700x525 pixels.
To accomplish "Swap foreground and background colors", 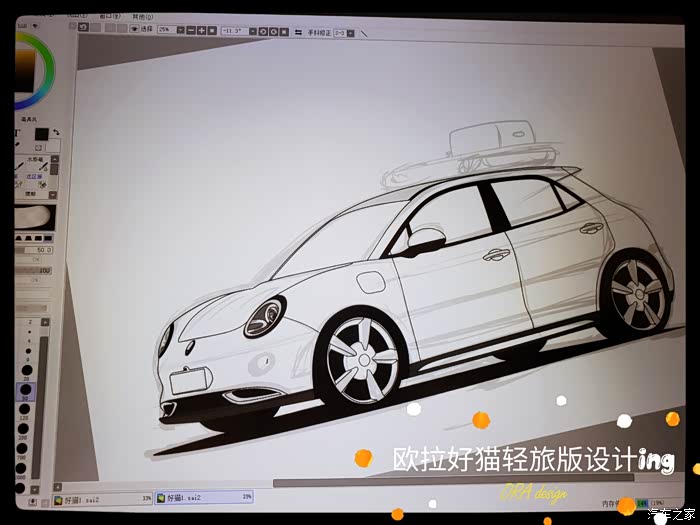I will 56,132.
